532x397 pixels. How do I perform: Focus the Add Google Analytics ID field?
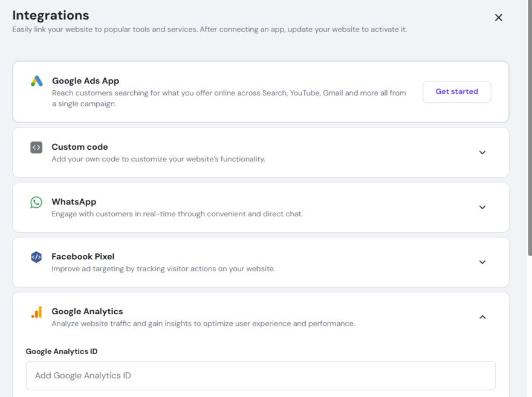click(261, 376)
